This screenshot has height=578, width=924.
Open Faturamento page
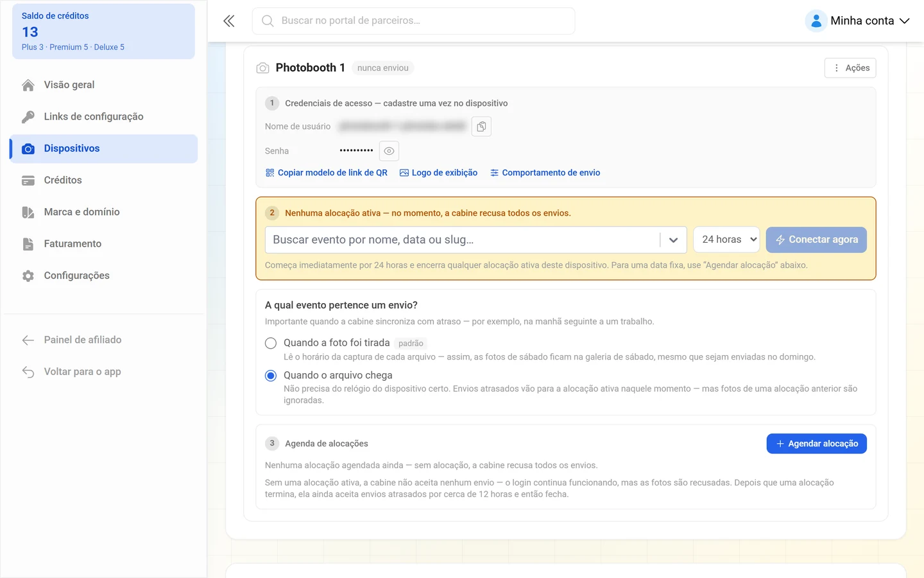pos(103,244)
